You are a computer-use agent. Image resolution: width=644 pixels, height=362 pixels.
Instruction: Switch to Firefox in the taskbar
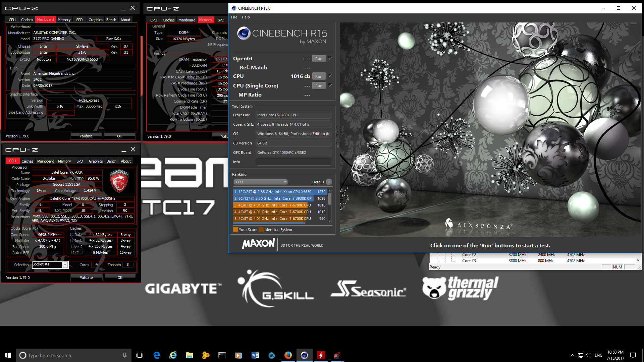click(288, 355)
